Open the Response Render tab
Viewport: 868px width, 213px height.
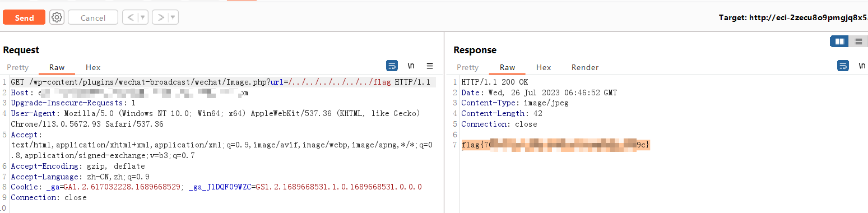[x=585, y=67]
